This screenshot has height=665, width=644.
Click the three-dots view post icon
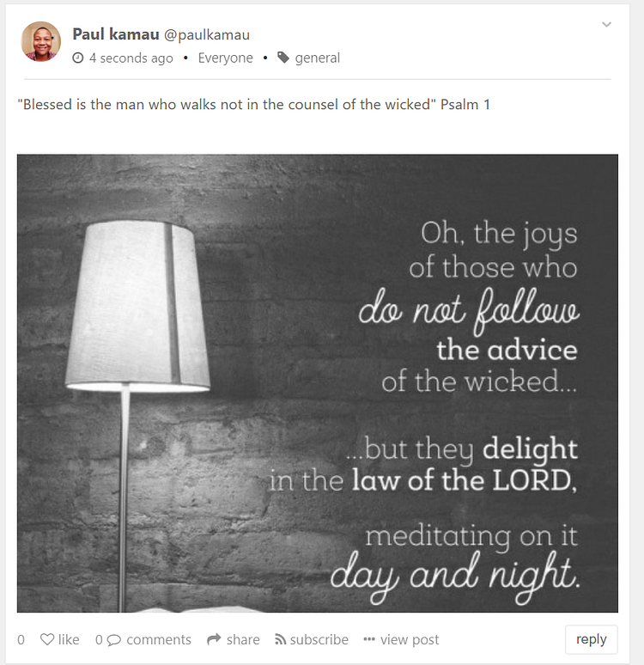pyautogui.click(x=369, y=639)
